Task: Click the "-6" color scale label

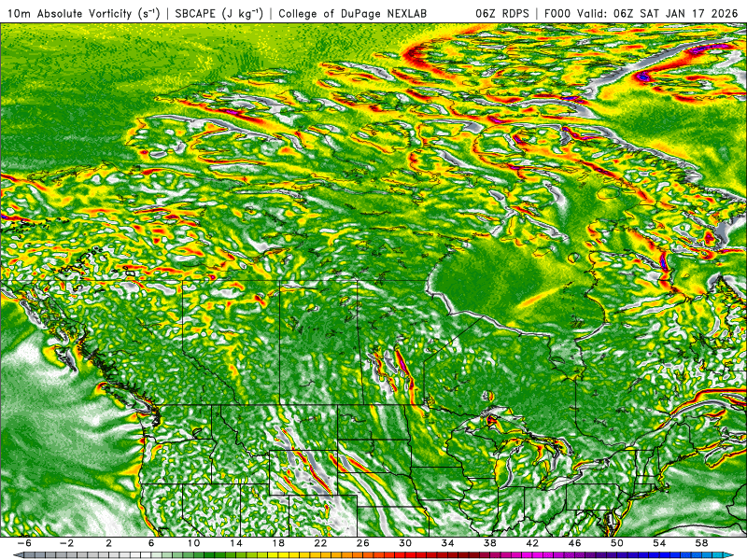Action: [x=24, y=543]
